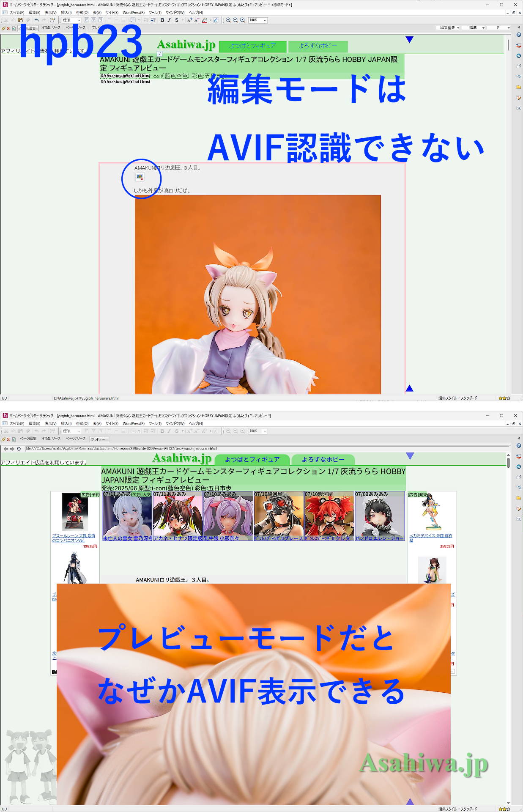The height and width of the screenshot is (812, 523).
Task: Open WordPress(R) menu in the top window
Action: pyautogui.click(x=134, y=13)
